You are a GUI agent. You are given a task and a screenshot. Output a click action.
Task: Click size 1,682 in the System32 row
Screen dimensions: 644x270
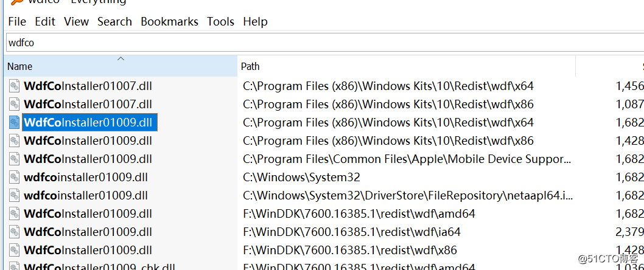pos(629,178)
